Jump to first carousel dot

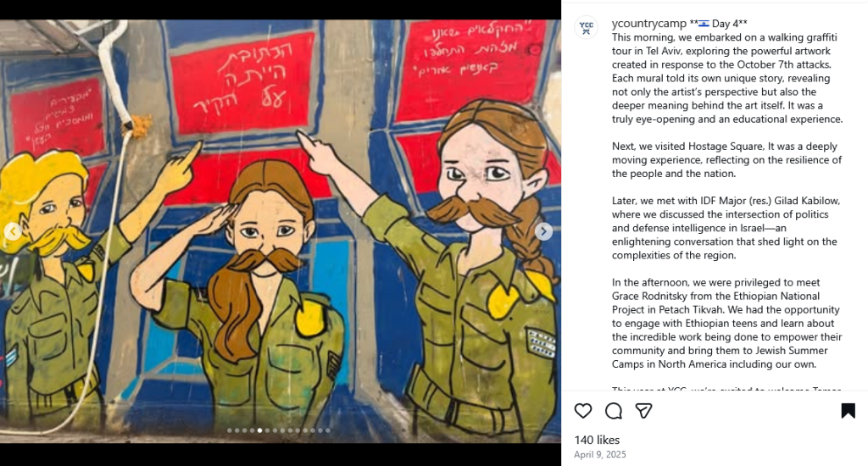coord(229,430)
